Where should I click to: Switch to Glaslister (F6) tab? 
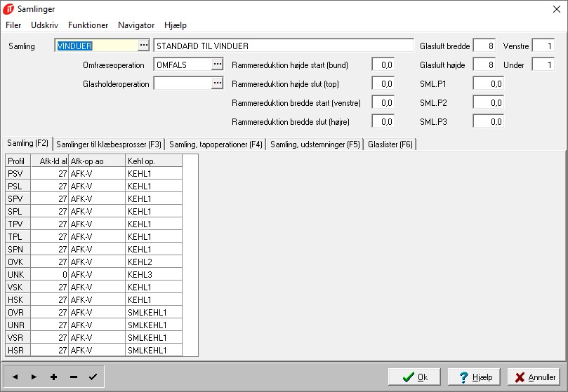pyautogui.click(x=390, y=144)
